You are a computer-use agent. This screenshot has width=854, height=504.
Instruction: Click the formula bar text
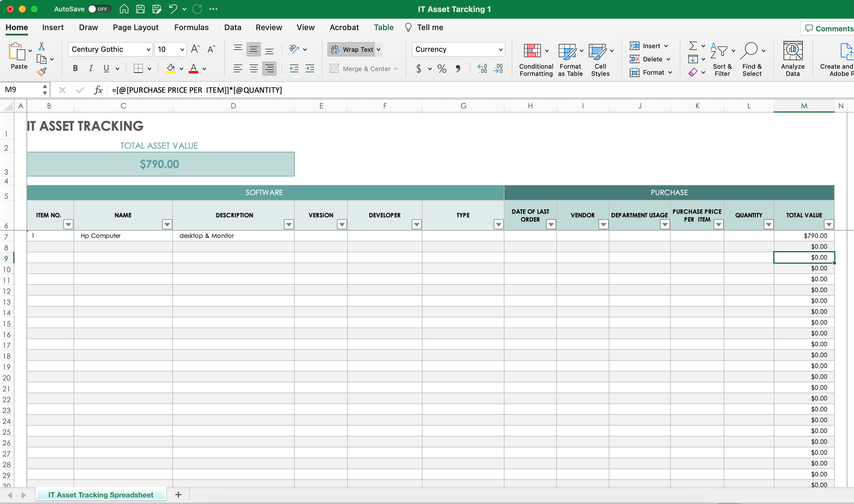[197, 90]
